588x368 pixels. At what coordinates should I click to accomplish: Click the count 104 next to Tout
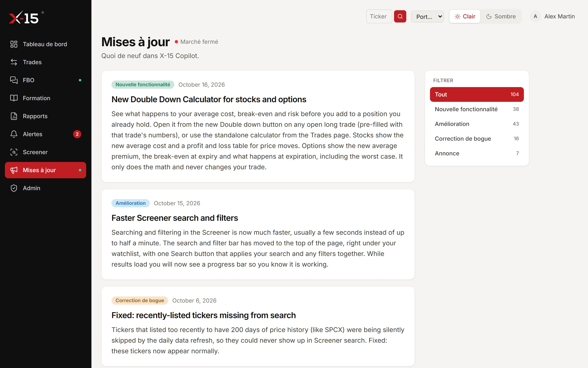click(x=514, y=94)
